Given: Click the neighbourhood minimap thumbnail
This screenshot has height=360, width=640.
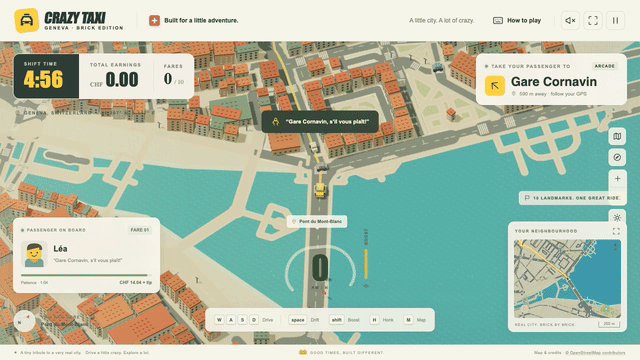Looking at the screenshot, I should coord(567,279).
